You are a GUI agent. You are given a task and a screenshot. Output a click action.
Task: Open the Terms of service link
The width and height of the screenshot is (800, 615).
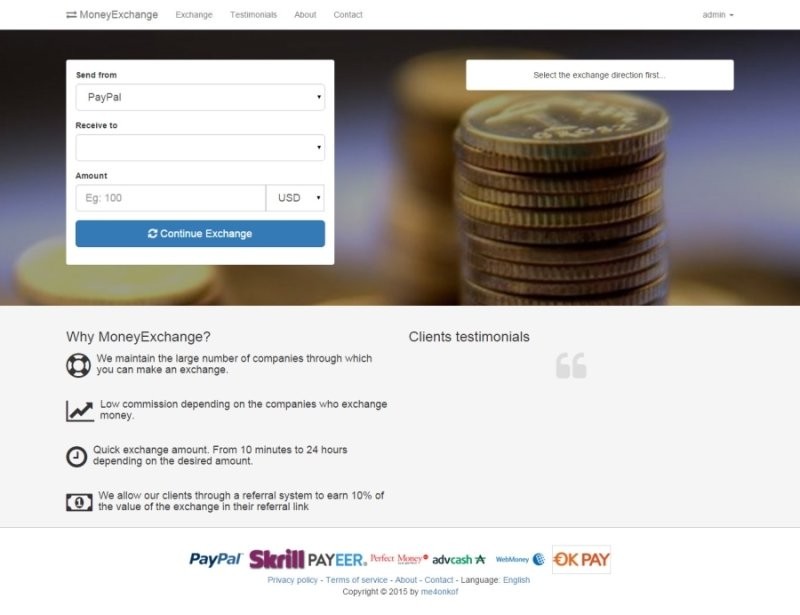point(357,580)
